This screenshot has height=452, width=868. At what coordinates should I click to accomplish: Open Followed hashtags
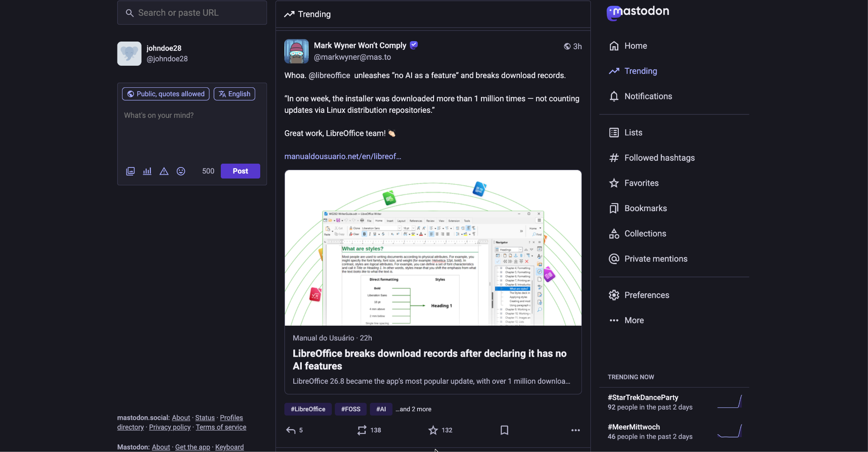click(x=652, y=158)
